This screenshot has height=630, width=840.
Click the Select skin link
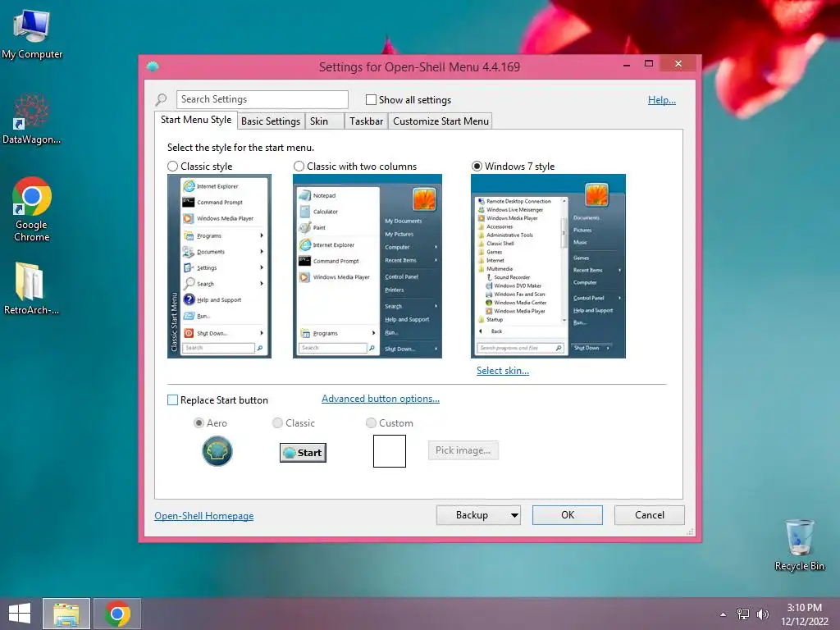(503, 371)
